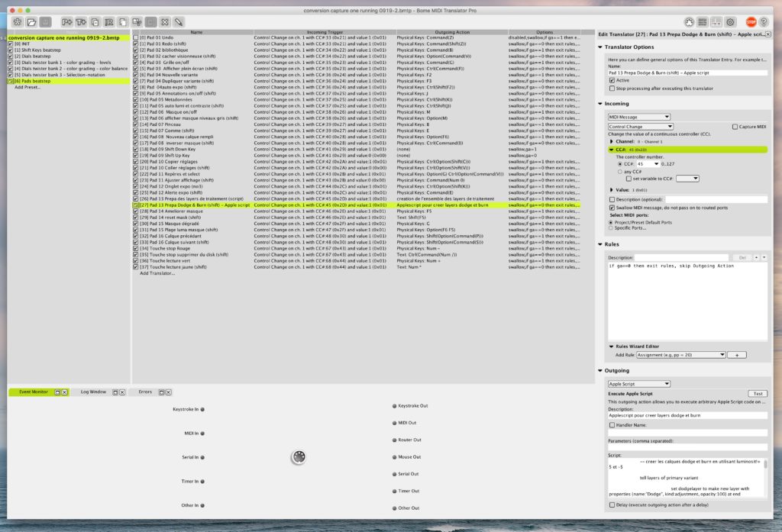Check Stop processing after executing this translator
The width and height of the screenshot is (782, 532).
pos(612,89)
